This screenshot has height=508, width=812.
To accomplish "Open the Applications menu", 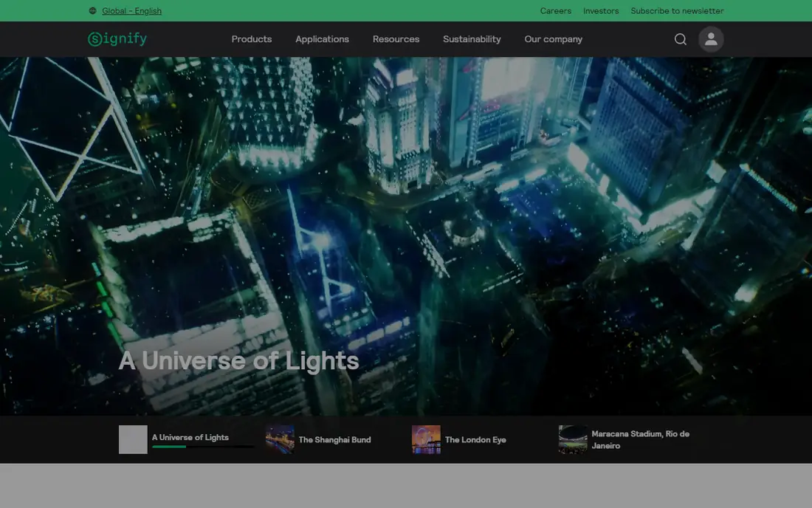I will point(322,39).
